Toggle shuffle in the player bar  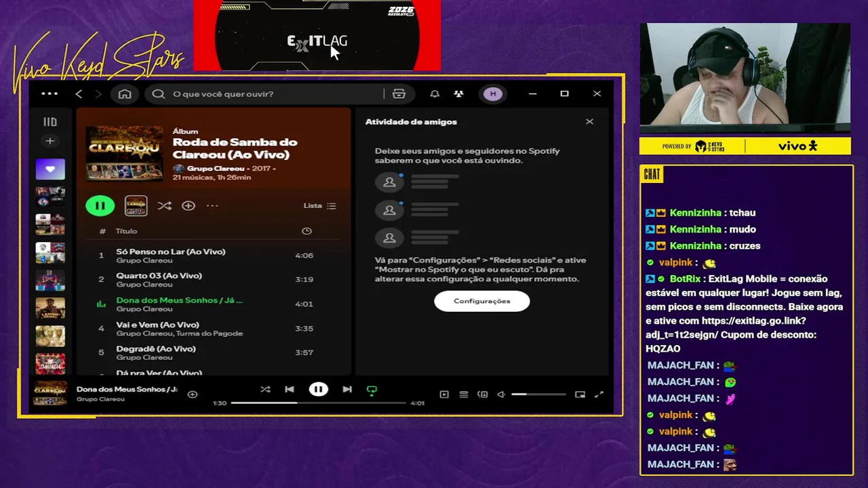point(265,389)
